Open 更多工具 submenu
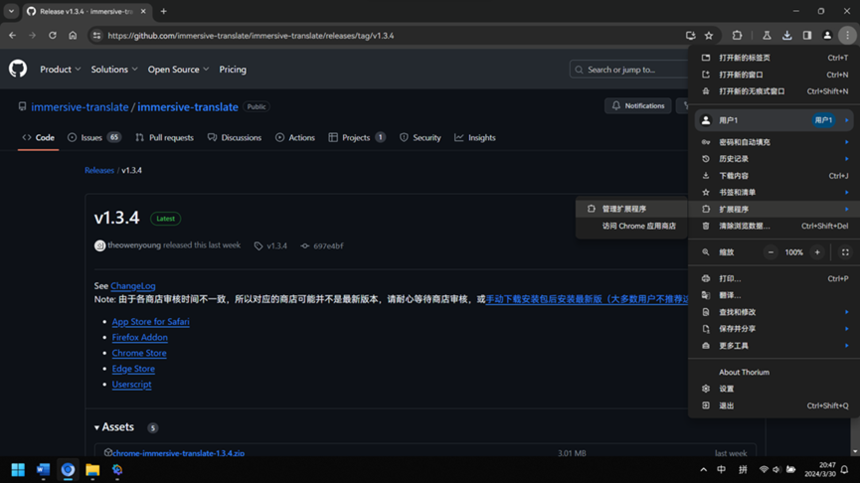Screen dimensions: 860x483 [773, 345]
